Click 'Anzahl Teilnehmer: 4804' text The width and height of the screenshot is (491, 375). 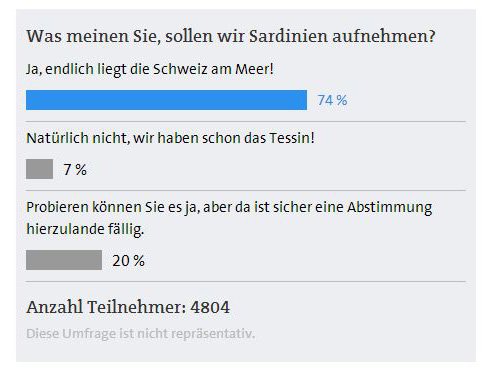click(128, 307)
